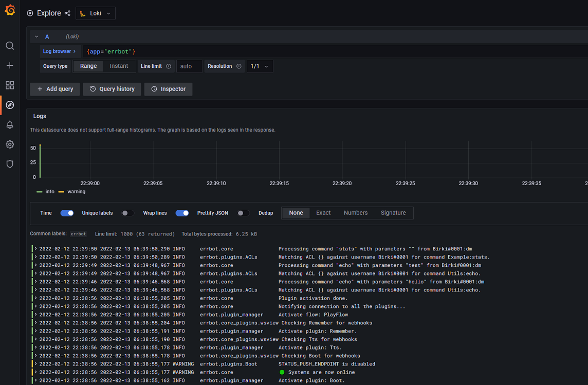Enable the Prettify JSON switch
Viewport: 588px width, 385px height.
pos(243,213)
